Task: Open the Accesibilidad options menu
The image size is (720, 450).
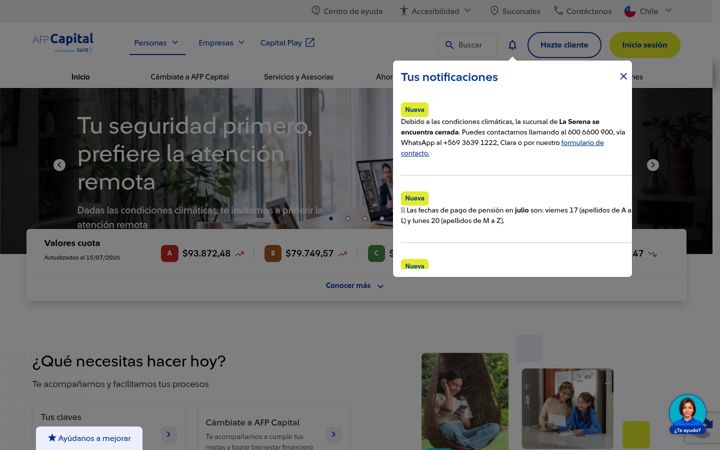Action: pyautogui.click(x=435, y=11)
